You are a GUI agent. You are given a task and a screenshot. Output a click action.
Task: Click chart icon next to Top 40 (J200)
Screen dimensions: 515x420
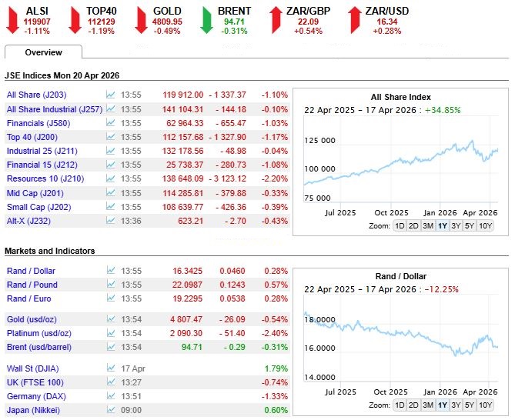pos(111,136)
